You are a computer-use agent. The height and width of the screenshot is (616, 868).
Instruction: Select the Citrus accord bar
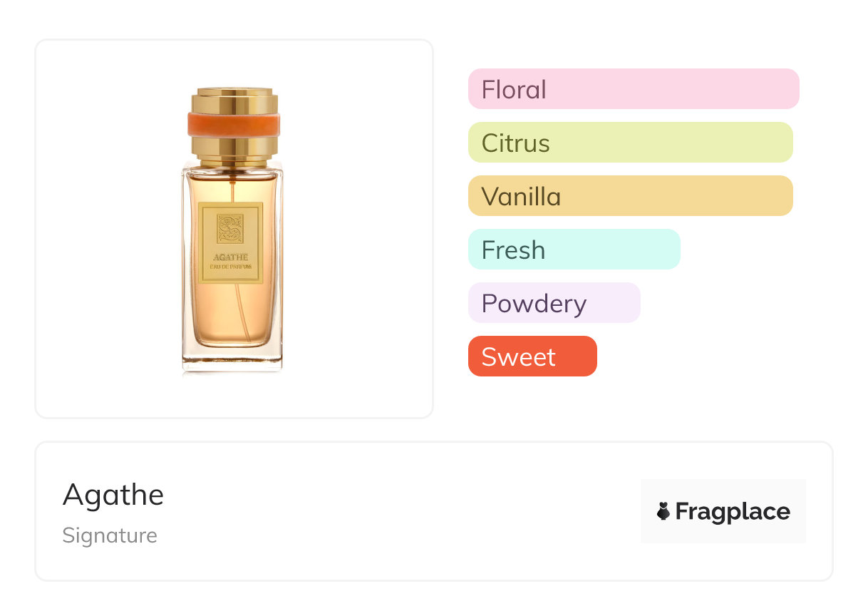(630, 143)
